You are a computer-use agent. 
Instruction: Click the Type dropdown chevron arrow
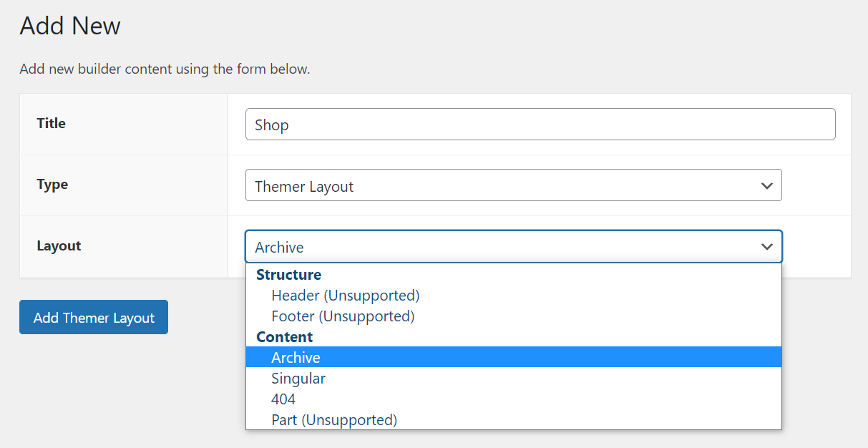coord(766,185)
